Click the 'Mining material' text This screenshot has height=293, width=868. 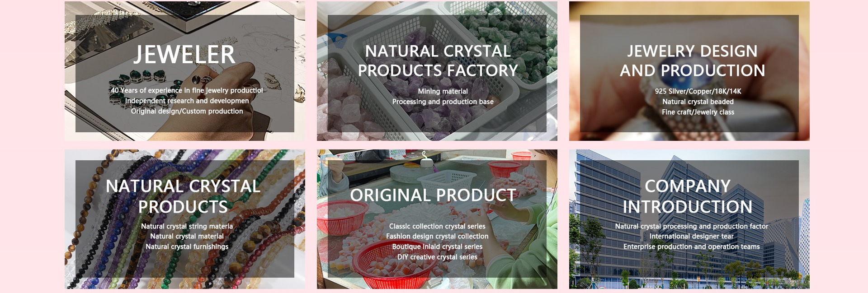[443, 91]
